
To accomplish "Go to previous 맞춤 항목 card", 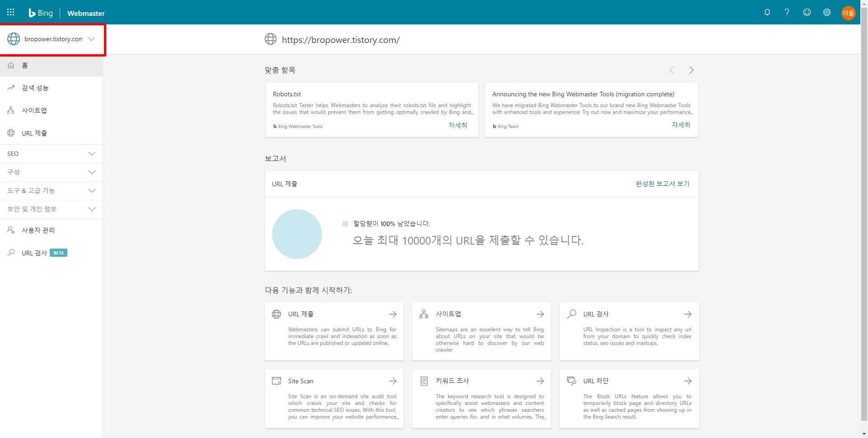I will (671, 70).
